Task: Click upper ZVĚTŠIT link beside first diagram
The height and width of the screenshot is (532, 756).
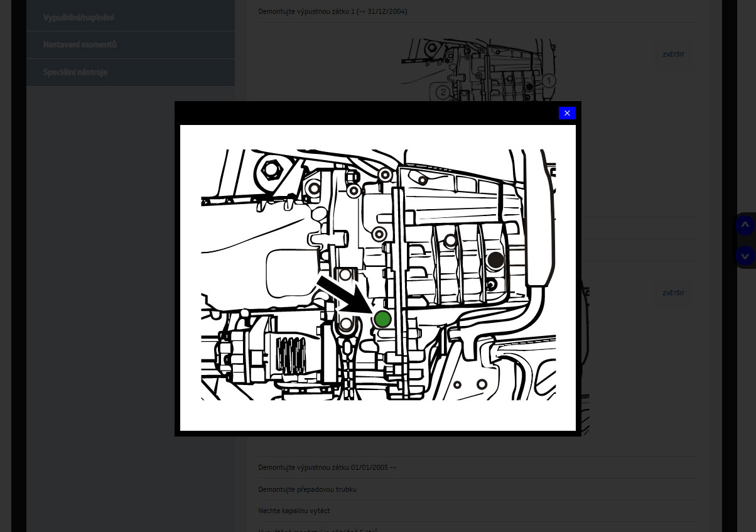Action: click(x=673, y=55)
